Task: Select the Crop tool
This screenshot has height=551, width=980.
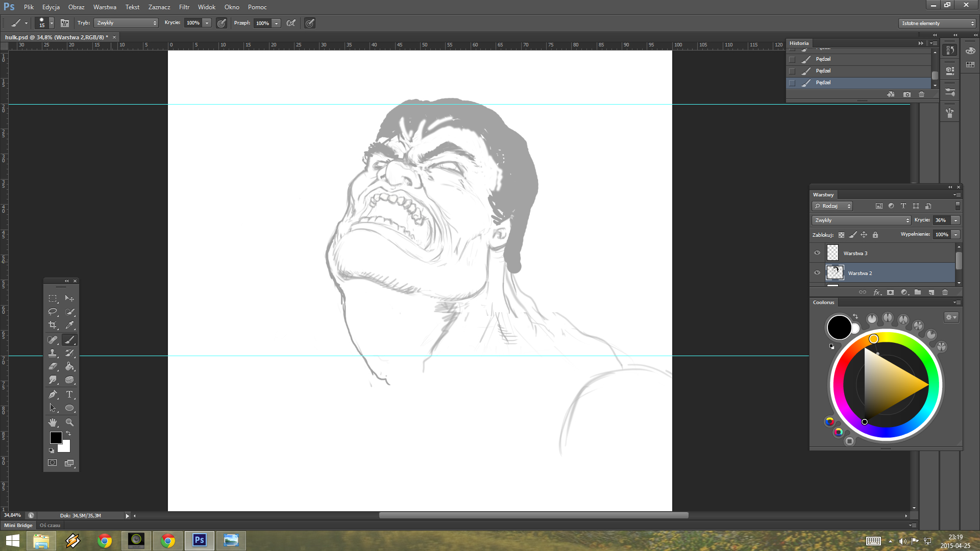Action: (53, 325)
